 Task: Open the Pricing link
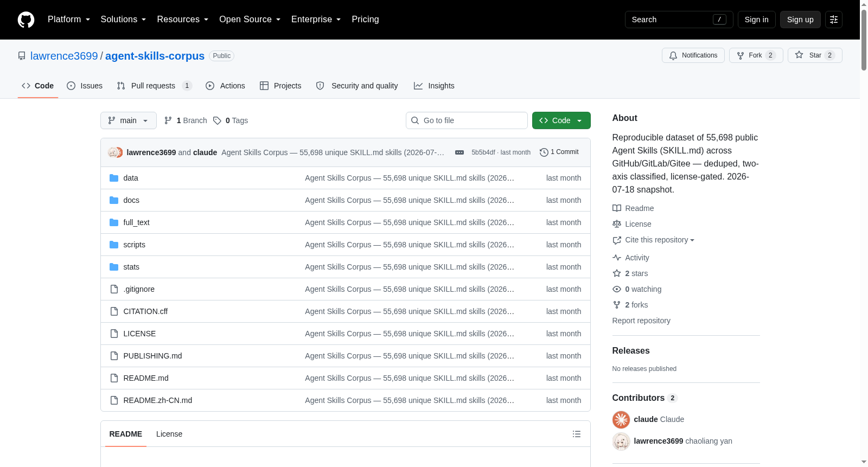click(366, 20)
